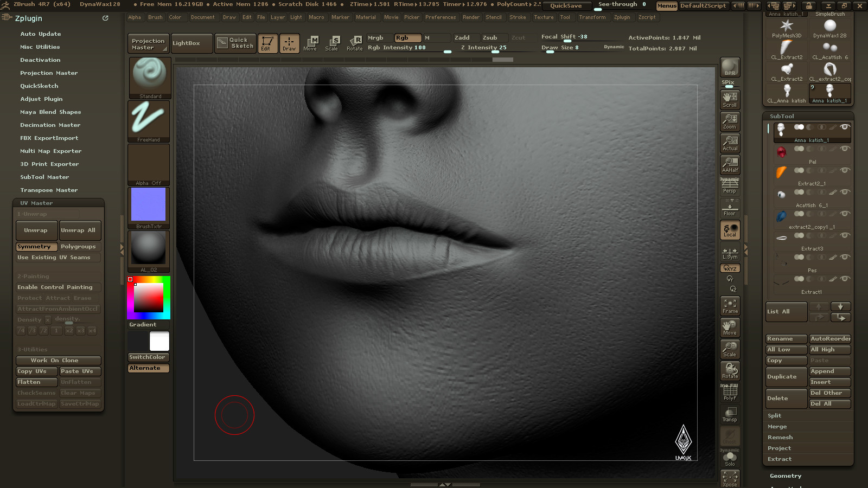Image resolution: width=868 pixels, height=488 pixels.
Task: Collapse the UV Master section header
Action: [59, 203]
